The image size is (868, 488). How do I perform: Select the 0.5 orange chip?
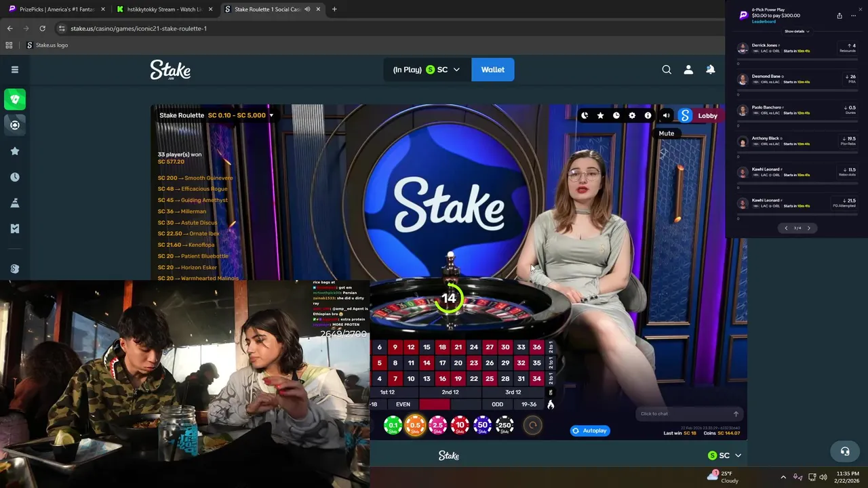click(x=415, y=426)
